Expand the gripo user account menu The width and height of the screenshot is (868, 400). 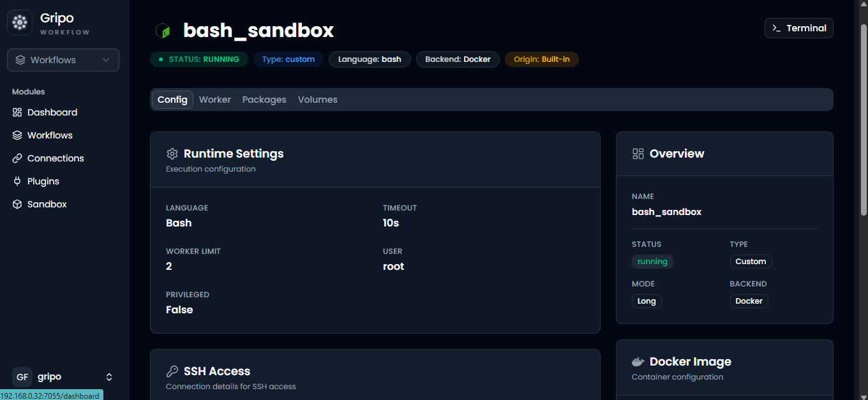109,377
